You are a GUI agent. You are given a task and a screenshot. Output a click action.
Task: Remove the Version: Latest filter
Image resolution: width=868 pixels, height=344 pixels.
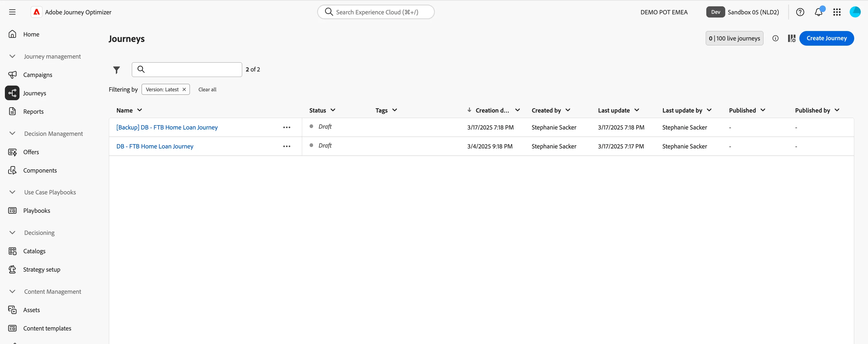coord(184,90)
